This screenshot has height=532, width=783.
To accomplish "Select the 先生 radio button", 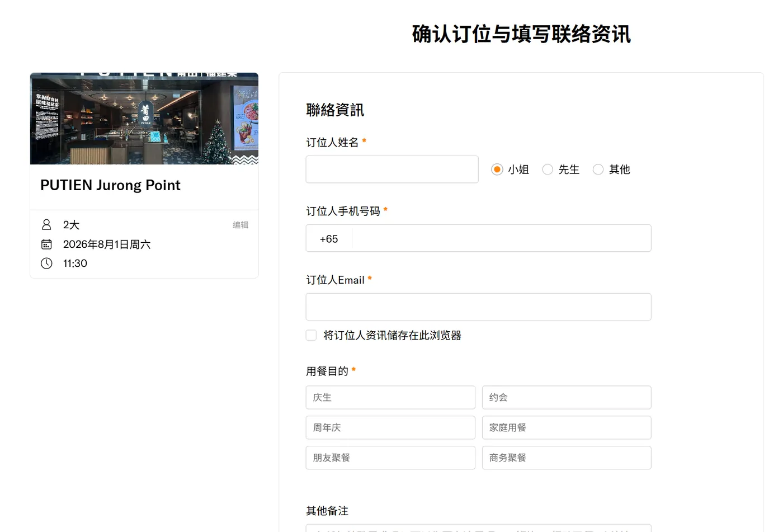I will [x=548, y=170].
